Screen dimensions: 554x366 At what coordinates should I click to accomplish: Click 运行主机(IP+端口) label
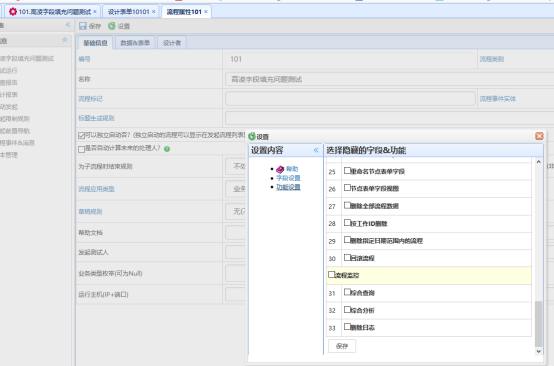click(x=103, y=294)
